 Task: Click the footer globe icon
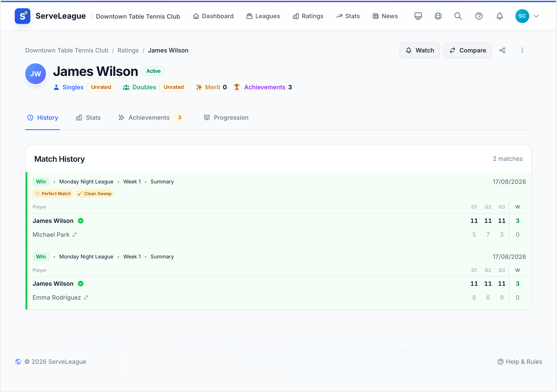(18, 362)
